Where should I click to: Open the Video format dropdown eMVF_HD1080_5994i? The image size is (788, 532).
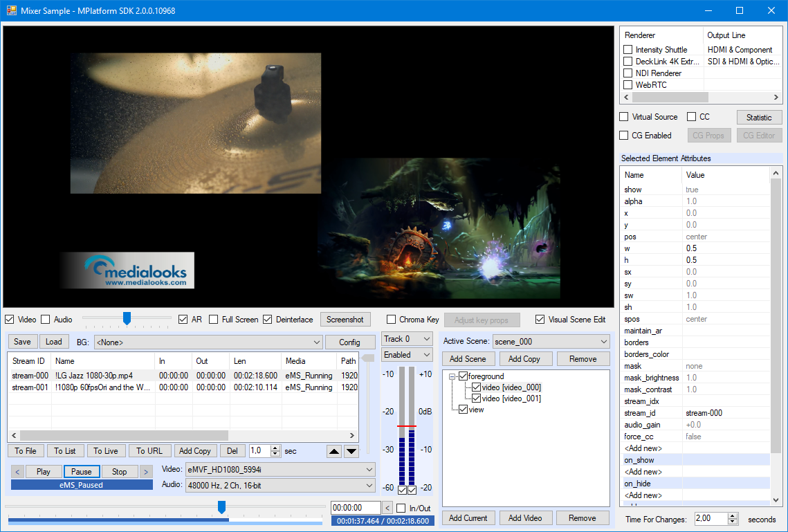click(280, 470)
